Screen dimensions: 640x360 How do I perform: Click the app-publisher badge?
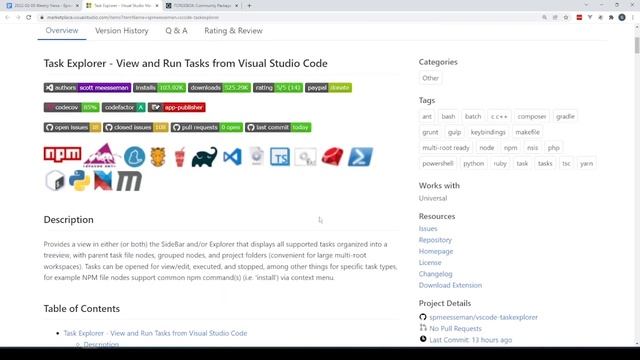pos(177,107)
